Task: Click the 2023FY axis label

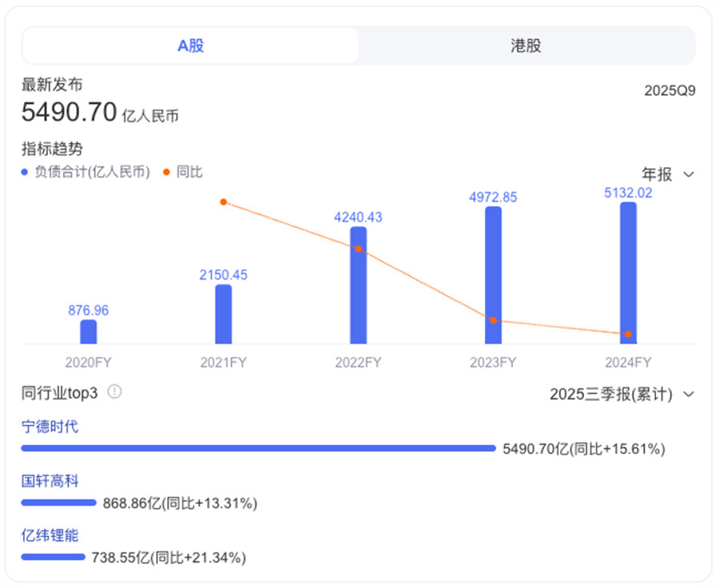Action: pos(494,362)
